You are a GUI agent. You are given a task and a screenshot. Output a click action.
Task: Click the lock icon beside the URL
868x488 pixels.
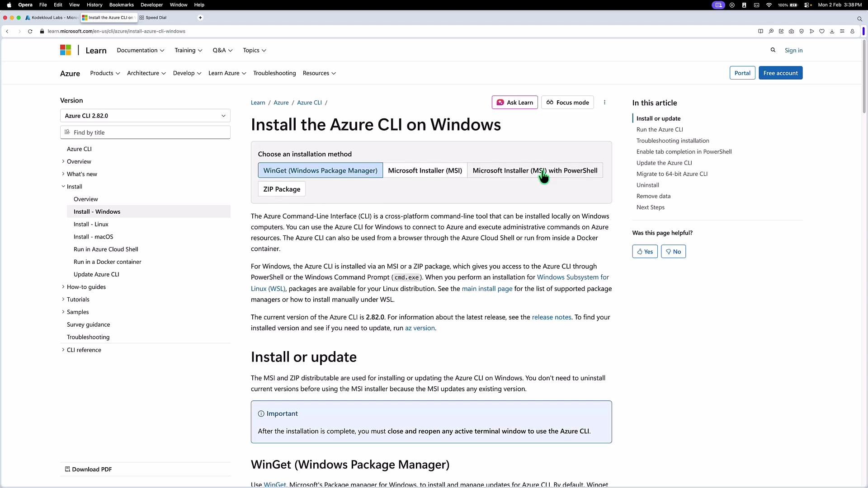pos(42,31)
